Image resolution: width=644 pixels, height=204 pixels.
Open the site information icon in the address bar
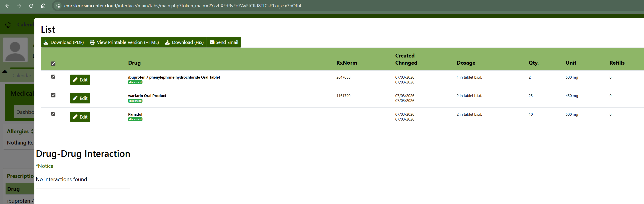(57, 6)
